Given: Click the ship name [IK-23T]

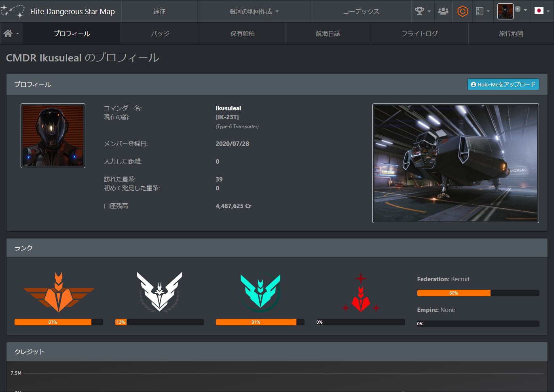Looking at the screenshot, I should (x=227, y=117).
